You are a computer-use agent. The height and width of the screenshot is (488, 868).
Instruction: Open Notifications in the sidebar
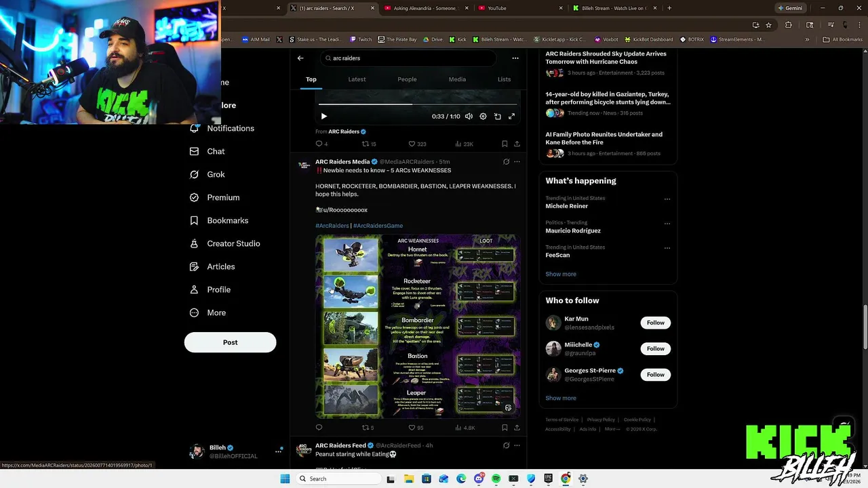tap(222, 128)
